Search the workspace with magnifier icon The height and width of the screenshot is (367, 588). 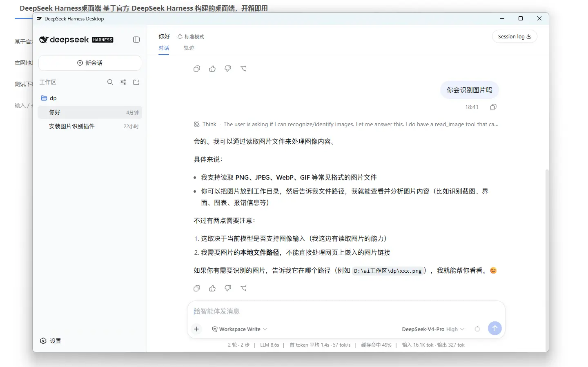coord(110,82)
